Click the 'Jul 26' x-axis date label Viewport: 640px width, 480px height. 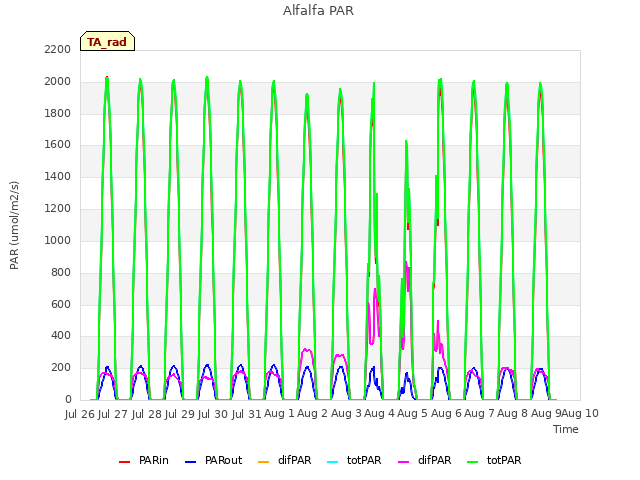(x=80, y=414)
